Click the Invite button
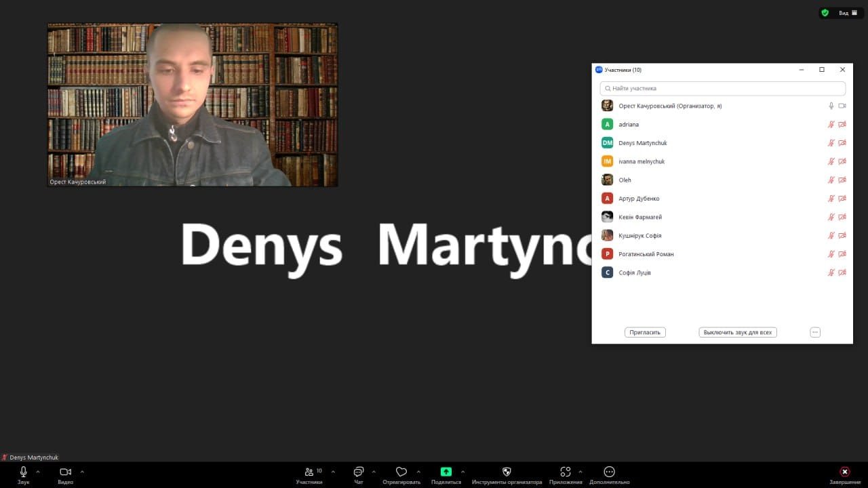The height and width of the screenshot is (488, 868). click(645, 333)
